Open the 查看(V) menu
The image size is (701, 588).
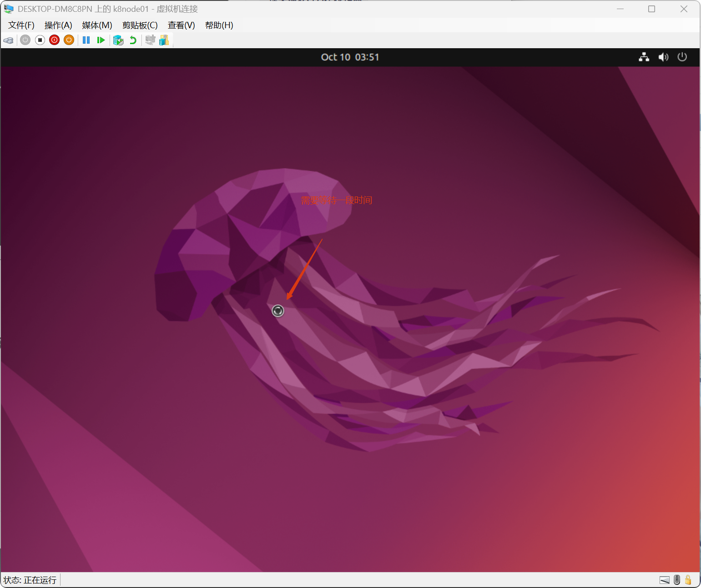(x=182, y=25)
